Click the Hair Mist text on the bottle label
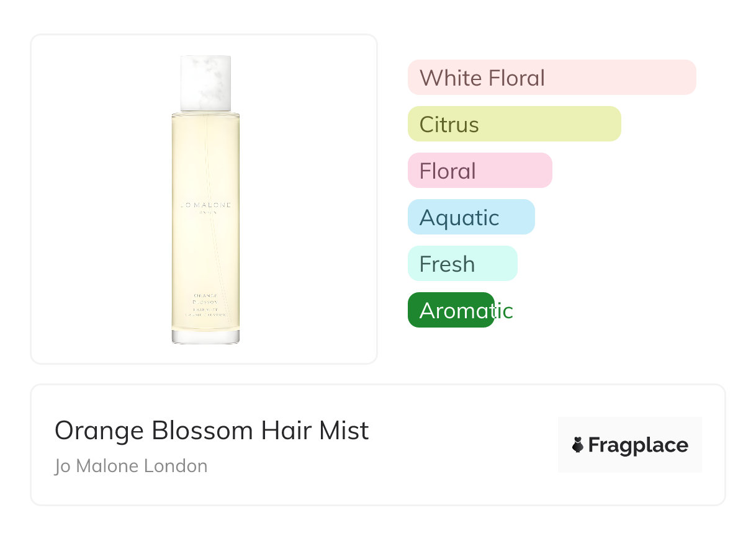The height and width of the screenshot is (536, 756). pyautogui.click(x=205, y=308)
